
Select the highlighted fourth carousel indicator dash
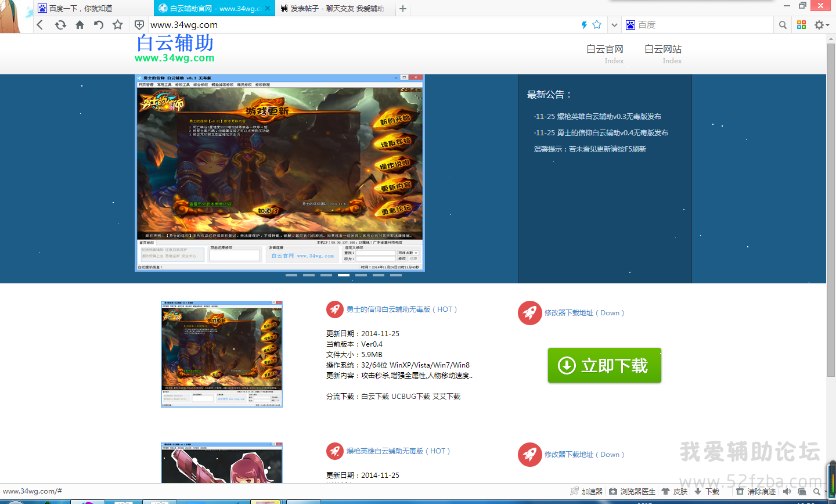[344, 275]
